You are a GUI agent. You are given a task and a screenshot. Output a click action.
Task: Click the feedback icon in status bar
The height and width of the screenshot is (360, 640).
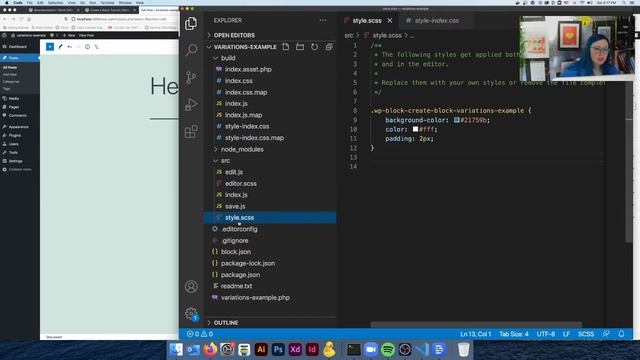point(606,334)
